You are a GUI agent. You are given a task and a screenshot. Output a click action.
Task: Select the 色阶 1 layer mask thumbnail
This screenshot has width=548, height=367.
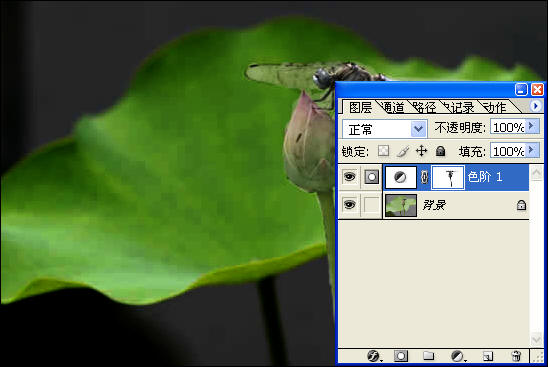(x=448, y=178)
